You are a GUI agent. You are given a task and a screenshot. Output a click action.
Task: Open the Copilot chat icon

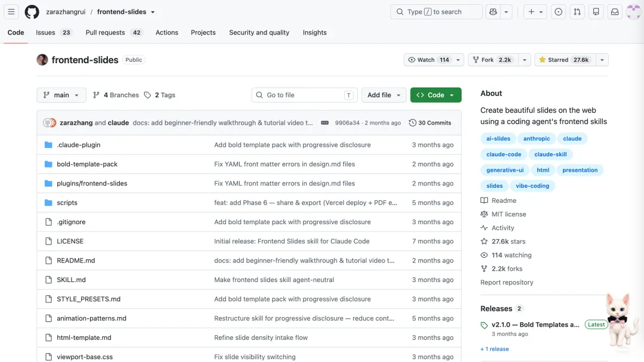click(493, 12)
